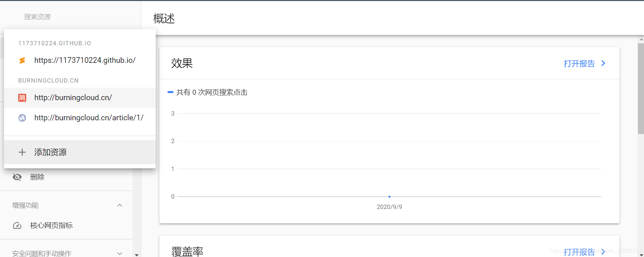Click the 添加资源 add property entry
Image resolution: width=644 pixels, height=257 pixels.
(80, 152)
